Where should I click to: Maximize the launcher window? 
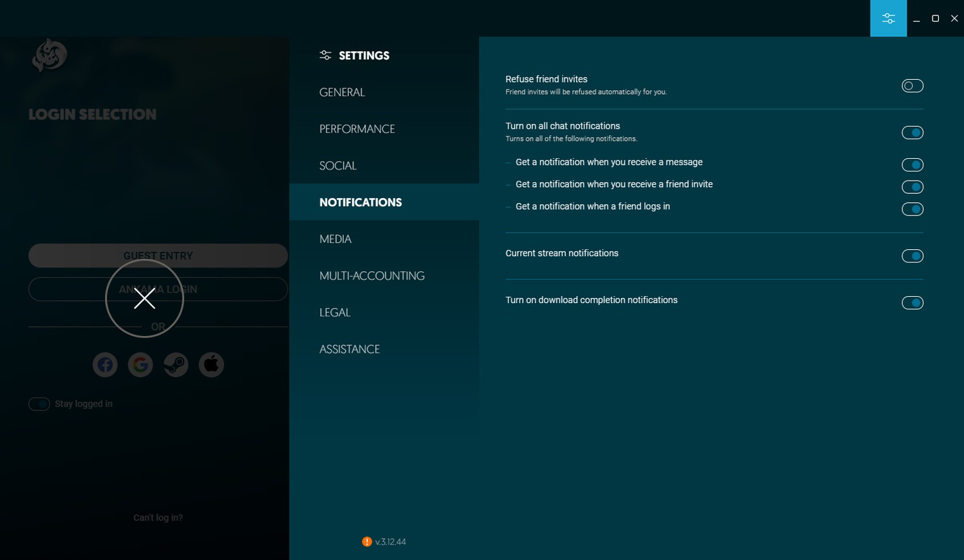935,19
